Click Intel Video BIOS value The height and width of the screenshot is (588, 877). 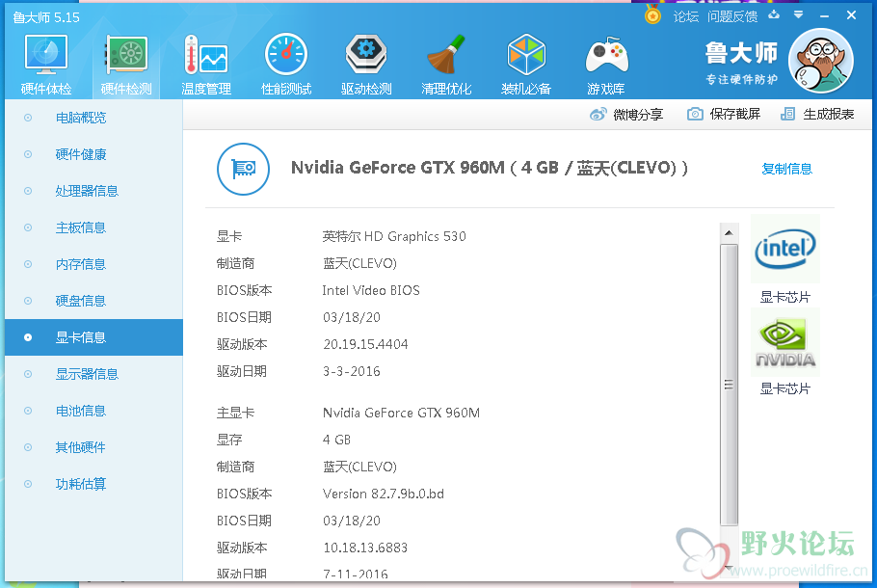[x=371, y=290]
